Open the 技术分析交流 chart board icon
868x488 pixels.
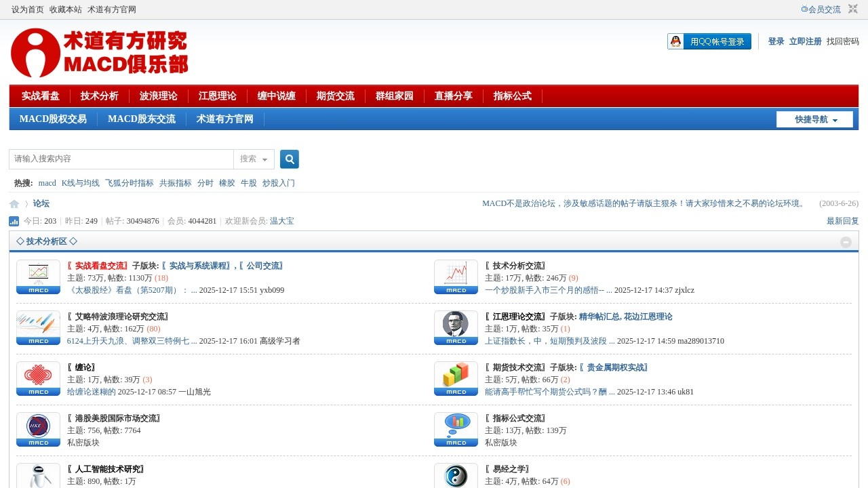coord(456,277)
